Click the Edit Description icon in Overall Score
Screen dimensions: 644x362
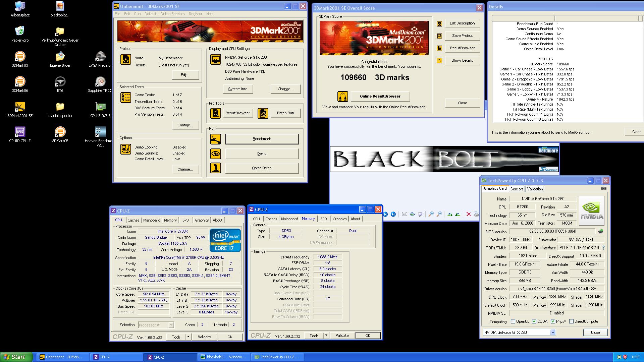[439, 23]
